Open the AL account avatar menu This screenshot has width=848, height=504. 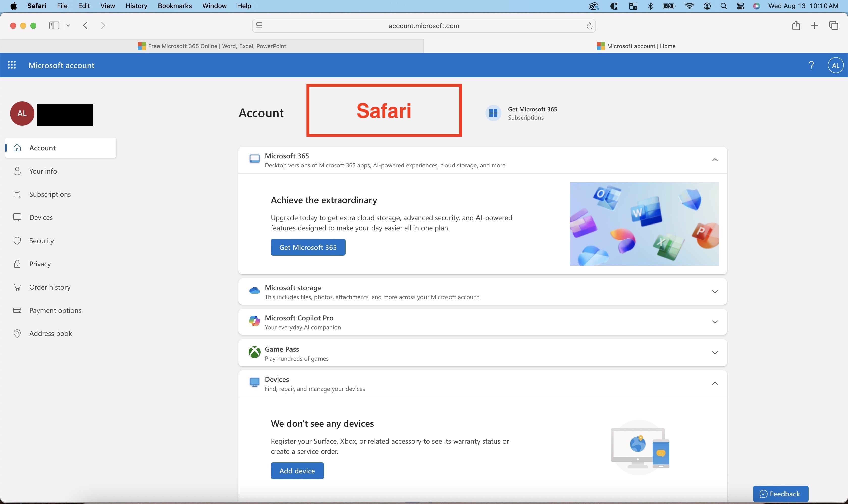(836, 65)
